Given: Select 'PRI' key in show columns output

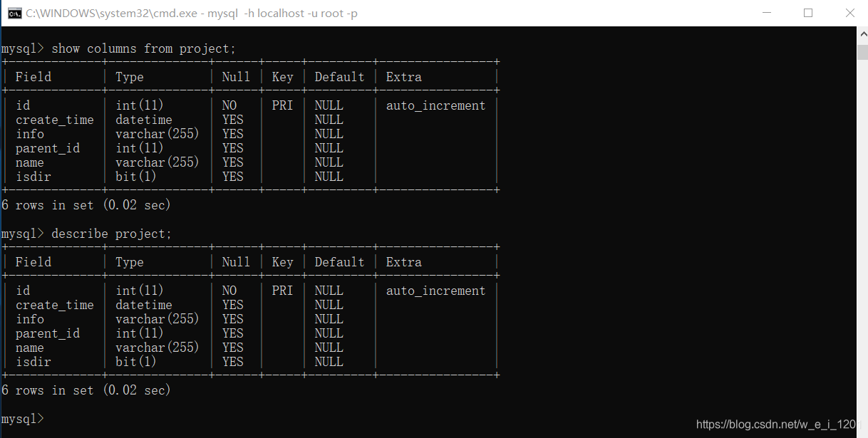Looking at the screenshot, I should click(x=282, y=105).
